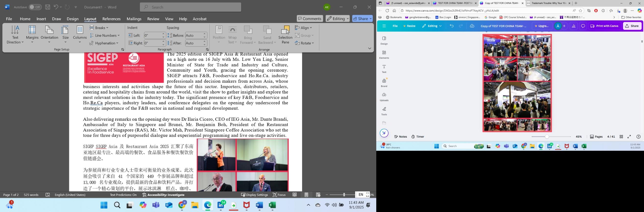Open the References tab in Word
The height and width of the screenshot is (212, 644).
(x=111, y=19)
